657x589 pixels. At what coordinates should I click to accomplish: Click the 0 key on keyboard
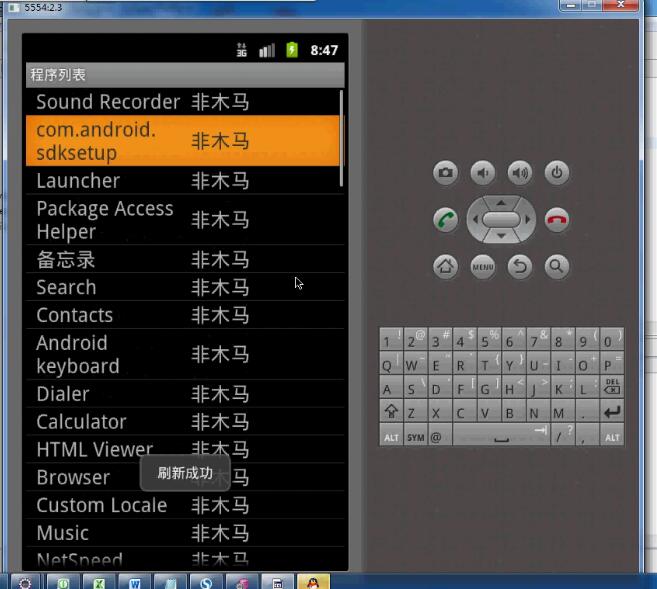[612, 339]
